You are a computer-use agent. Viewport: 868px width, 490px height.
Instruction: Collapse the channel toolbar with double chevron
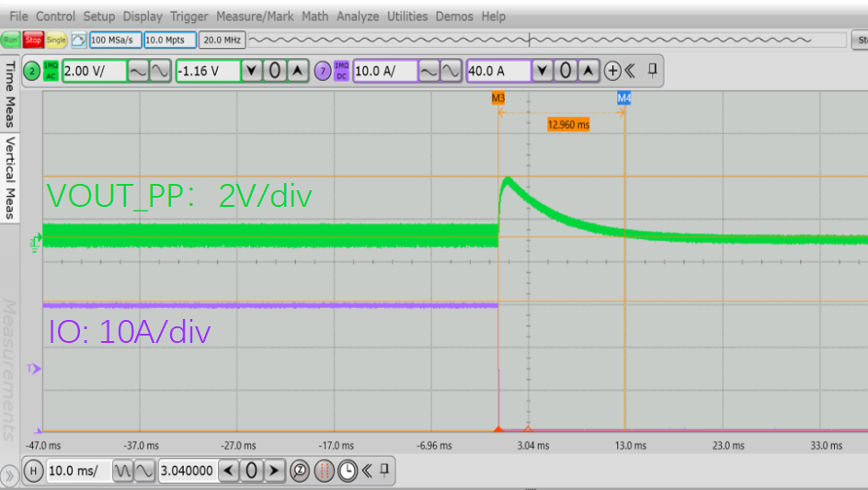pos(631,72)
